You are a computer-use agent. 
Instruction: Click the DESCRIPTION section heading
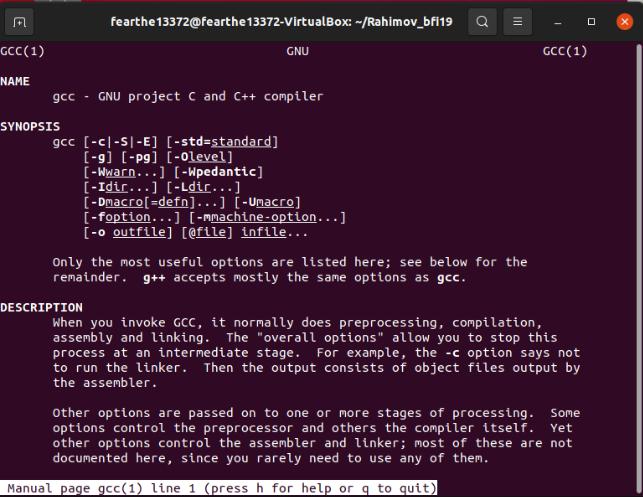pos(41,308)
